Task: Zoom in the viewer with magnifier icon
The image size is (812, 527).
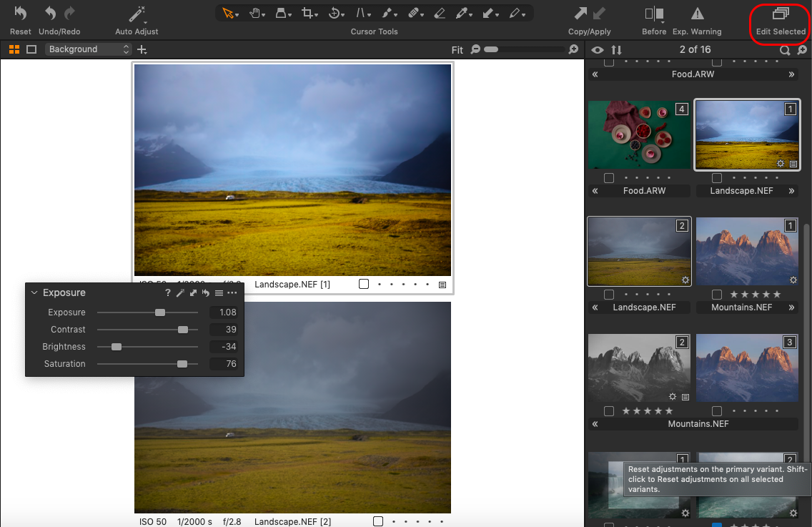Action: [x=573, y=49]
